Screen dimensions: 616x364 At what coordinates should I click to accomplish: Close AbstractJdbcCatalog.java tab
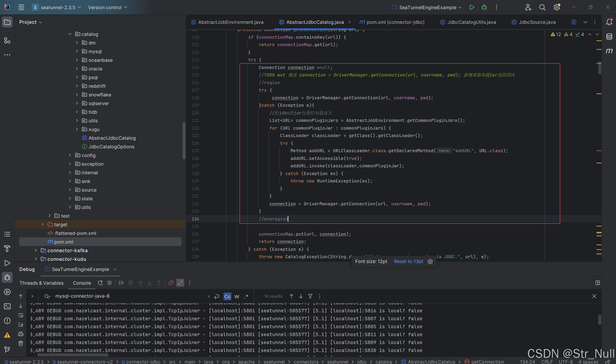click(x=349, y=22)
